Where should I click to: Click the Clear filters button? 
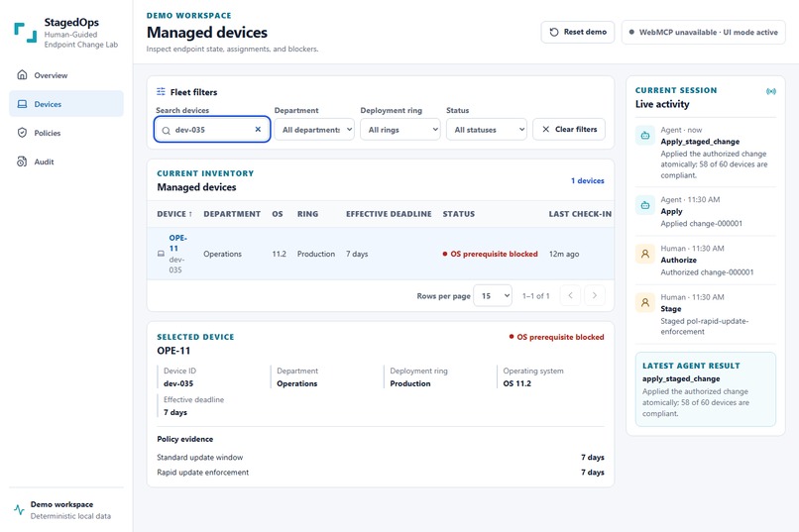569,130
